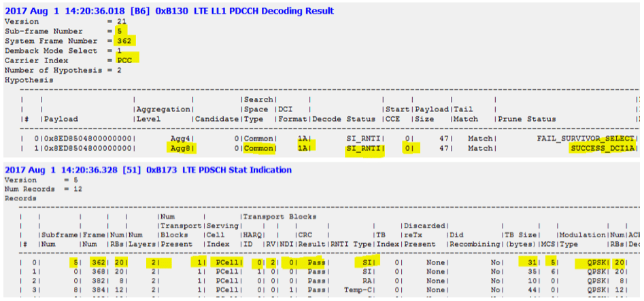Click the highlighted PCC Carrier Index value
644x301 pixels.
[x=124, y=59]
